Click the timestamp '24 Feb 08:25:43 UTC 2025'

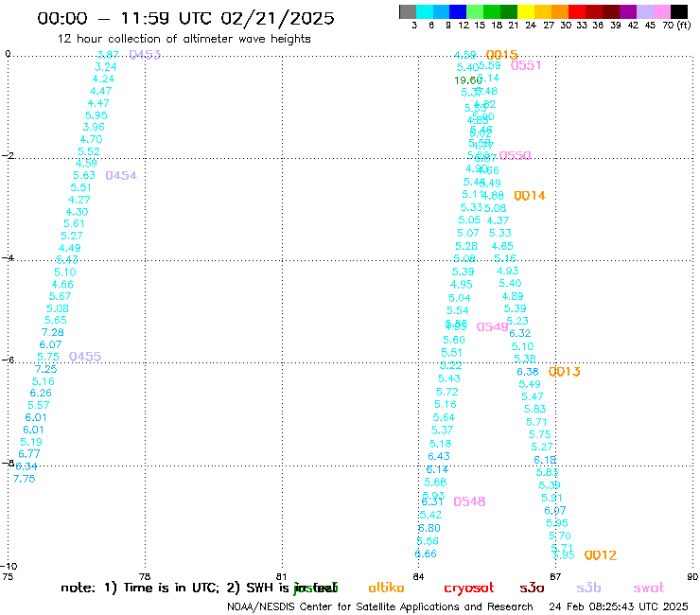[x=619, y=606]
